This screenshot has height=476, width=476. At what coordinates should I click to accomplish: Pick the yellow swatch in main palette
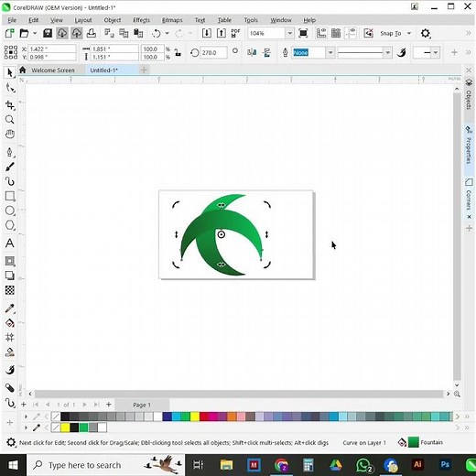click(x=195, y=416)
